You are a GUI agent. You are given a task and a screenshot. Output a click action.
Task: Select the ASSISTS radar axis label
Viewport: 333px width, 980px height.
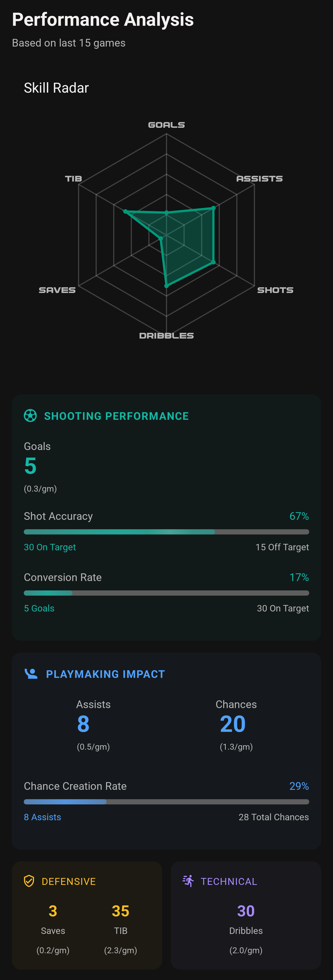(259, 178)
